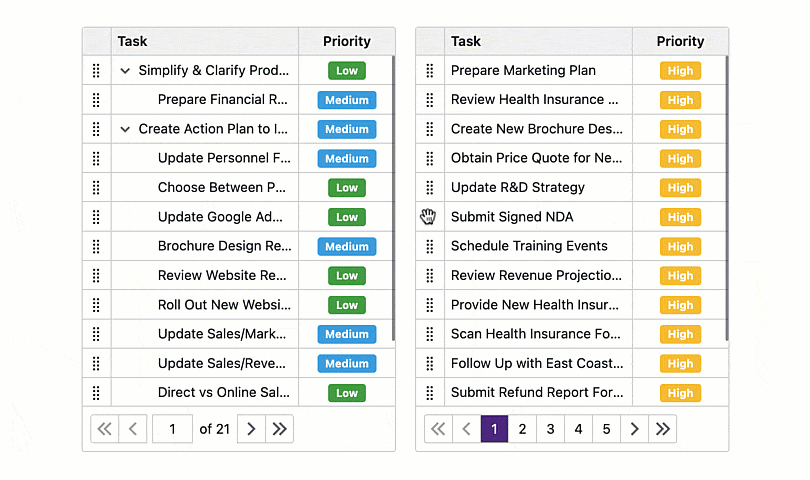Go to first page in left pager

pyautogui.click(x=104, y=429)
